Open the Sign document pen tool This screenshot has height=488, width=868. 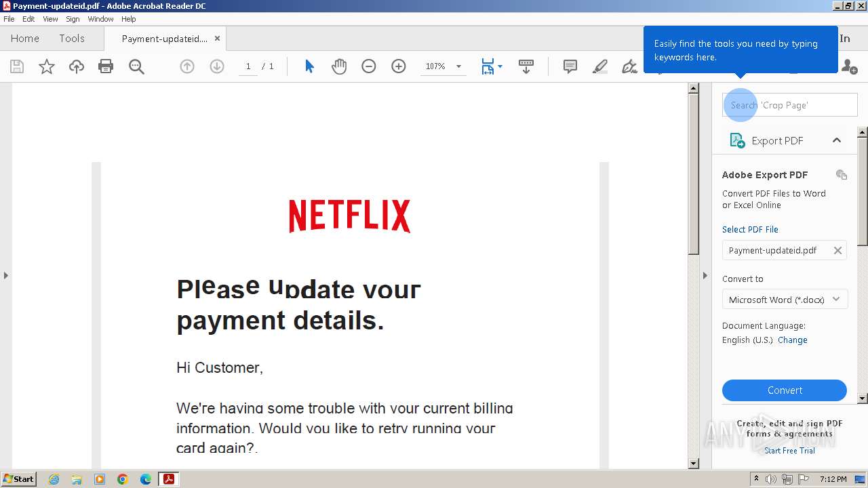click(630, 66)
